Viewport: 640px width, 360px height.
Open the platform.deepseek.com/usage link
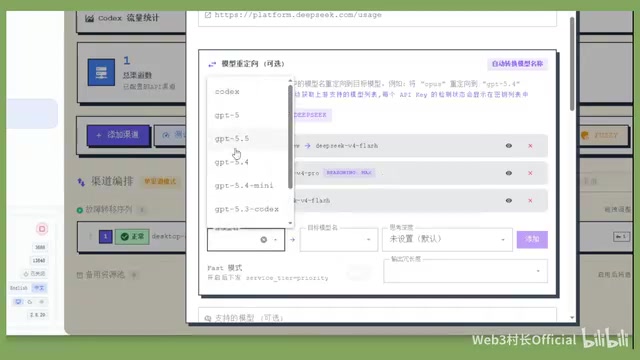pyautogui.click(x=298, y=15)
